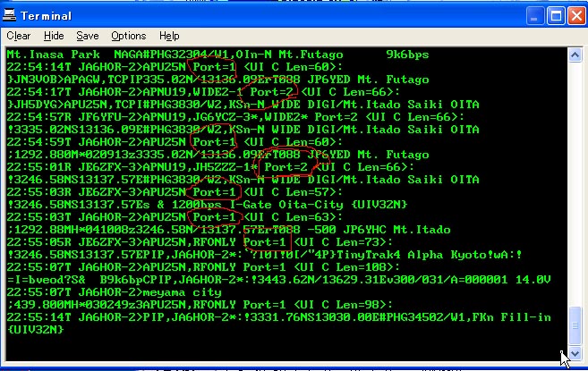The image size is (588, 371).
Task: Click the line starting with 22:54:14T
Action: (175, 67)
